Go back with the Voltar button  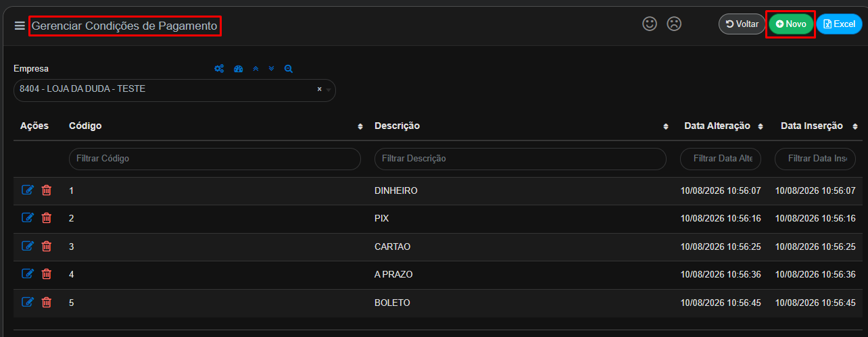coord(742,24)
